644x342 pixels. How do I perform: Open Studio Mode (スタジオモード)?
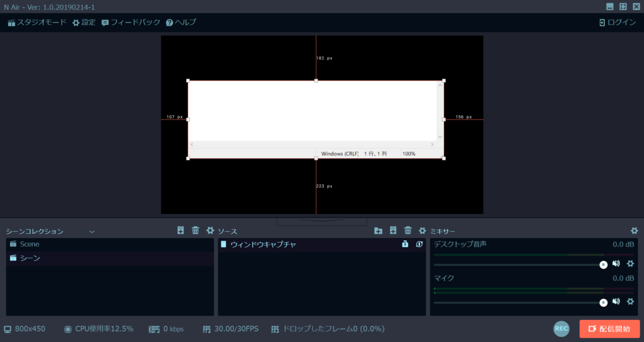pyautogui.click(x=36, y=22)
